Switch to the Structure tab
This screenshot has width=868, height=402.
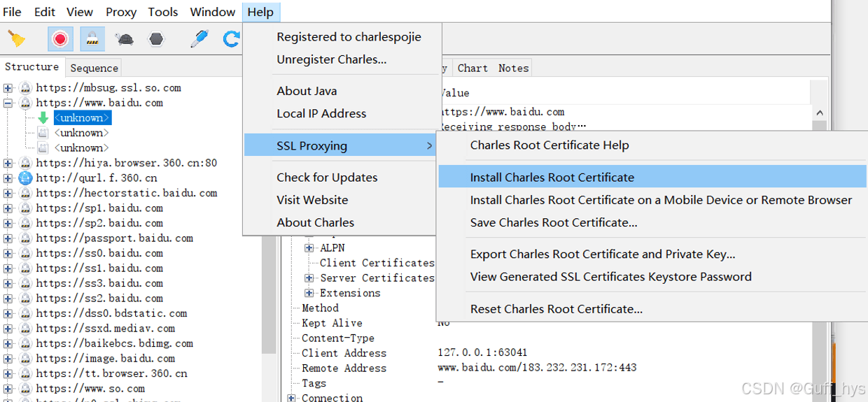click(32, 67)
